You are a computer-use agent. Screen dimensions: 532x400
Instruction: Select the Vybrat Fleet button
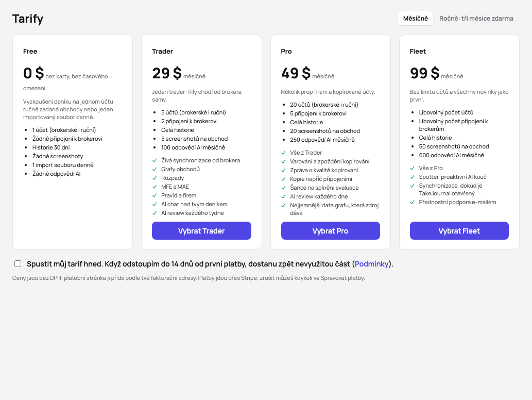(x=459, y=231)
